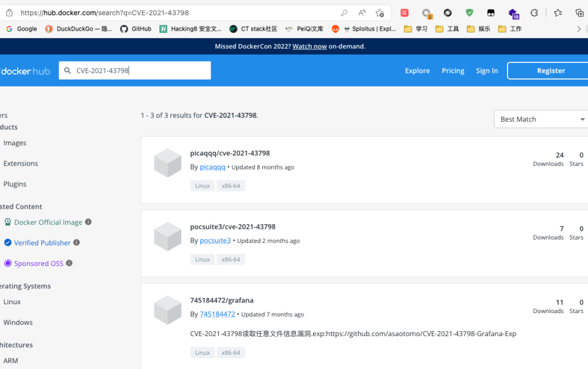Screen dimensions: 588x369
Task: Open the extension with badge 2
Action: pos(426,14)
